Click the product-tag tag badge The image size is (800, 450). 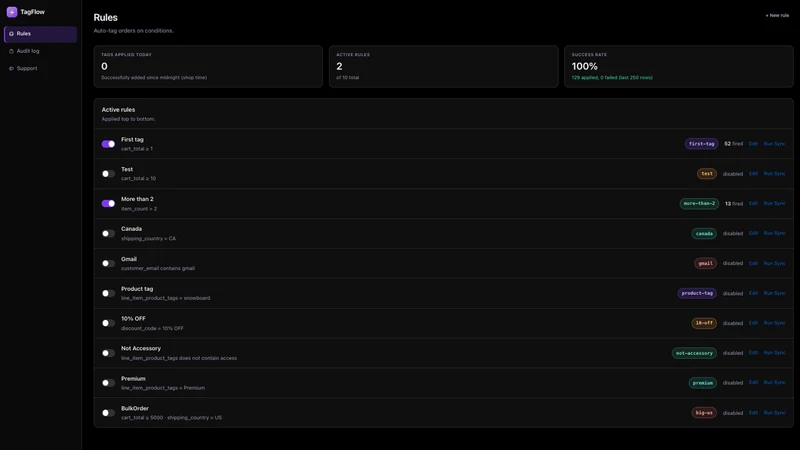point(697,293)
